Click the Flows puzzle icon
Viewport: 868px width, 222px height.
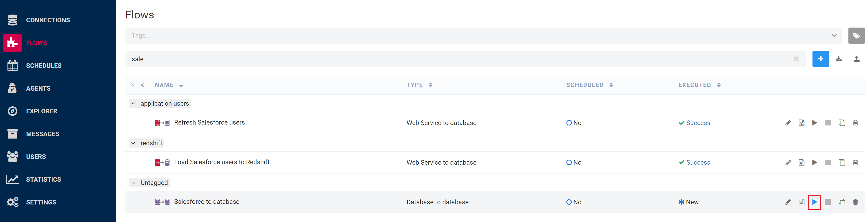point(13,43)
